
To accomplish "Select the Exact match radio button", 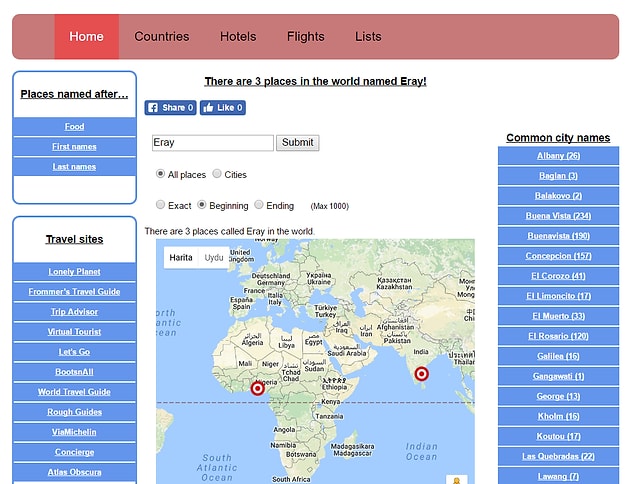I will (x=160, y=205).
